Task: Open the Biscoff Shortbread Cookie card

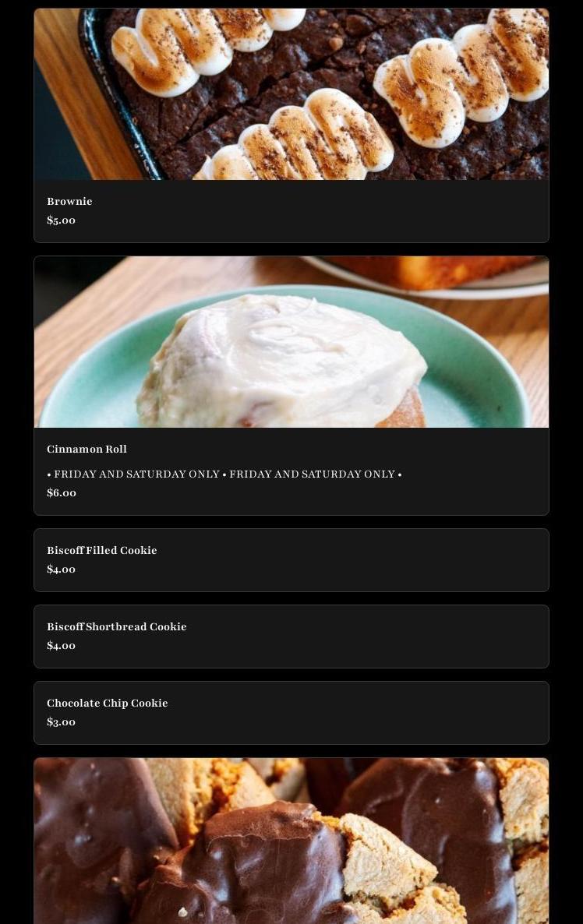Action: coord(291,637)
